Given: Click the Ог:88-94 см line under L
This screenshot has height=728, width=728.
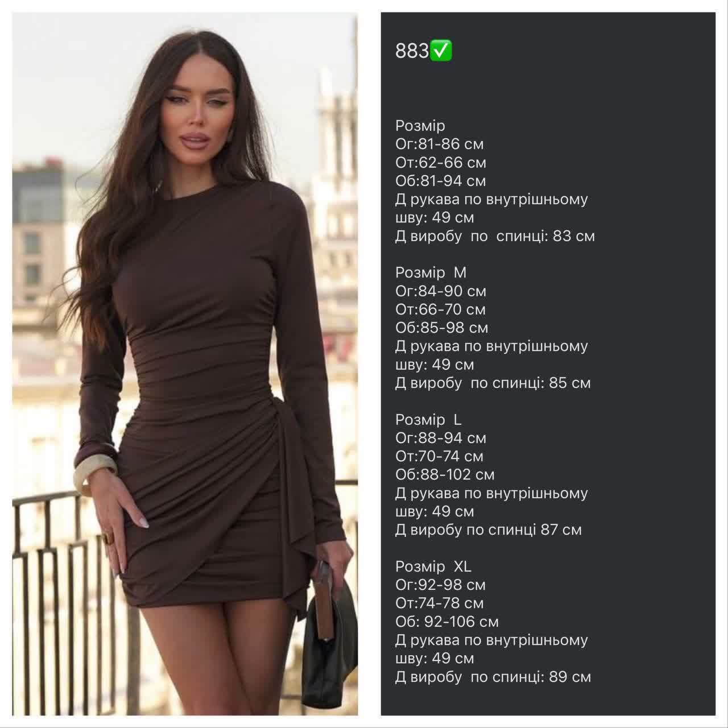Looking at the screenshot, I should [441, 438].
